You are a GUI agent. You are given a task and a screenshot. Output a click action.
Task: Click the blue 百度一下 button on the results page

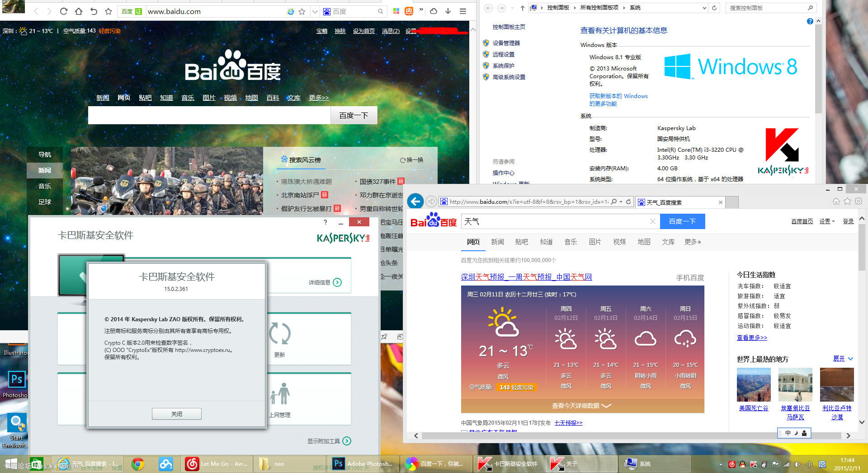(x=682, y=221)
